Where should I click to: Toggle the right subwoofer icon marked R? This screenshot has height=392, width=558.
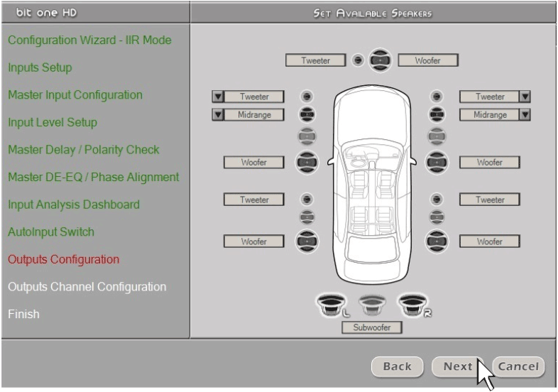pos(413,305)
